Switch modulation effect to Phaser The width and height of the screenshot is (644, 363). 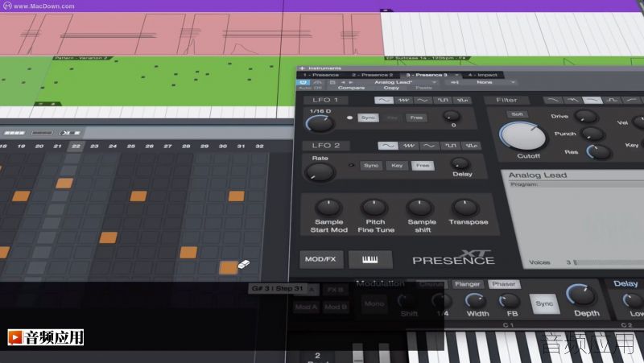[x=504, y=284]
